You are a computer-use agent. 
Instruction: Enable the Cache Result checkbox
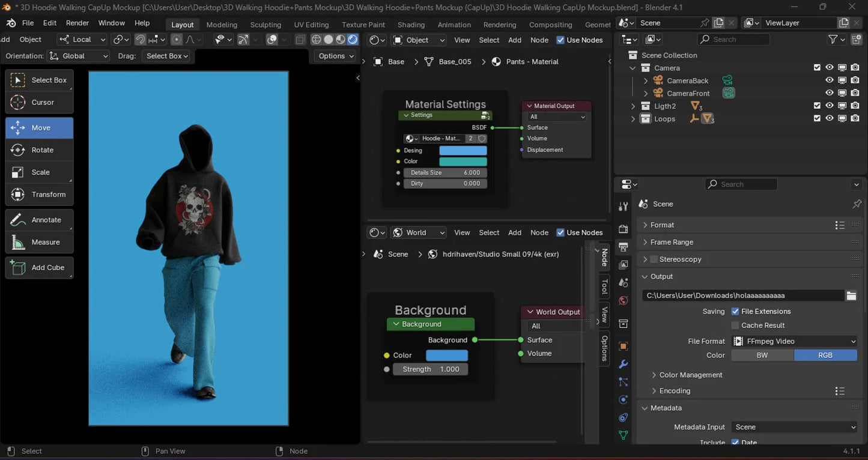click(735, 325)
